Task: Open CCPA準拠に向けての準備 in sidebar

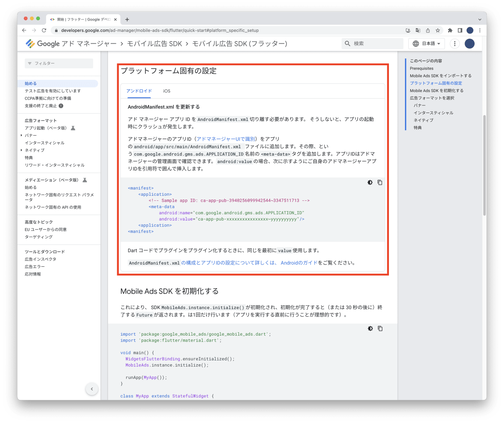Action: (48, 98)
